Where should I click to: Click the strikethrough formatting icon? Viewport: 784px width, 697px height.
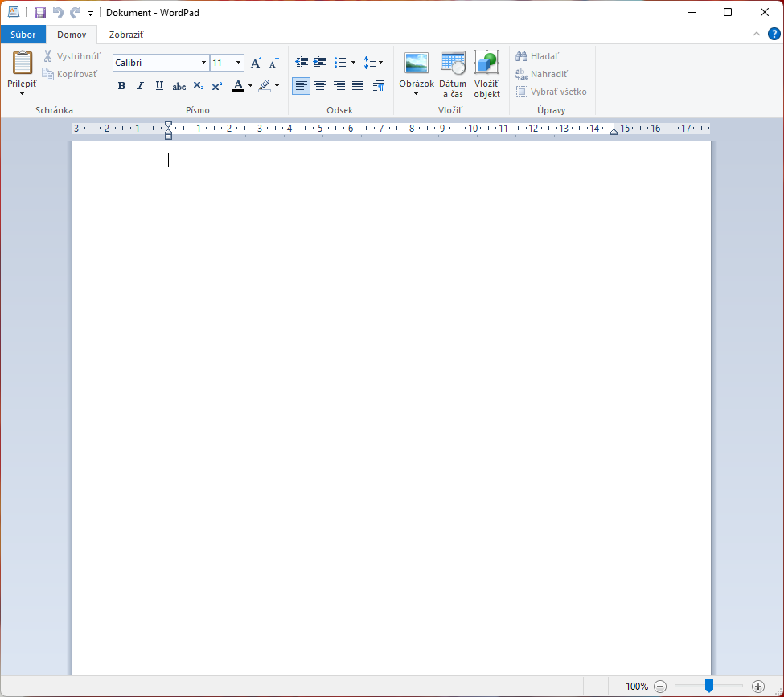(179, 86)
